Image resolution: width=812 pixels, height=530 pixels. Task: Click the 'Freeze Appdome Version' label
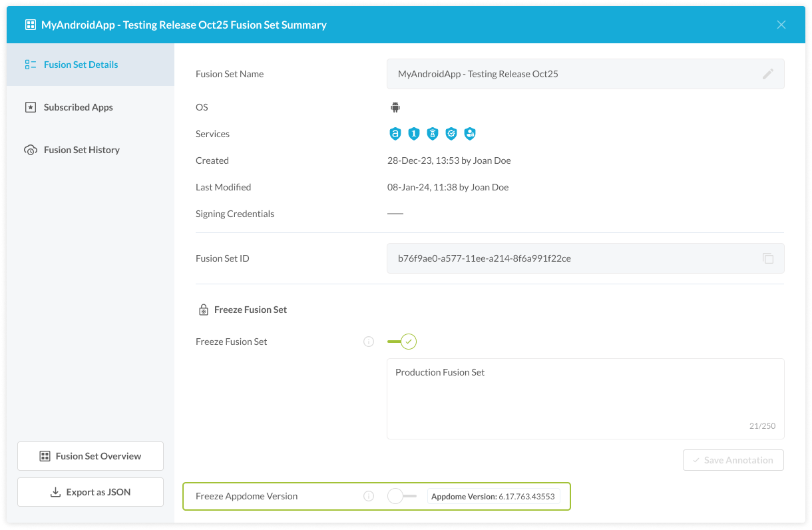click(247, 496)
